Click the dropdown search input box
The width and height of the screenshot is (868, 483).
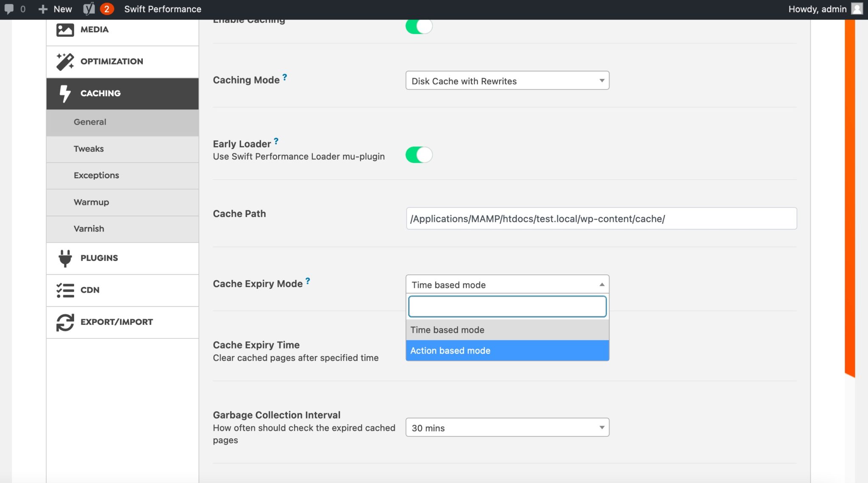[x=507, y=307]
